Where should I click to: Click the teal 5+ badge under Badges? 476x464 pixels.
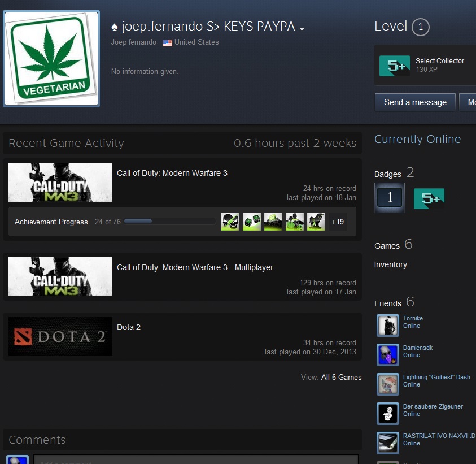pos(429,198)
